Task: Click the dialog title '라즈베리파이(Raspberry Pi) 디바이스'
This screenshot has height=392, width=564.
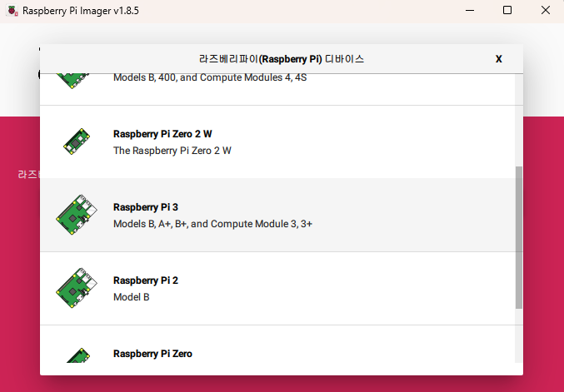Action: [x=282, y=59]
